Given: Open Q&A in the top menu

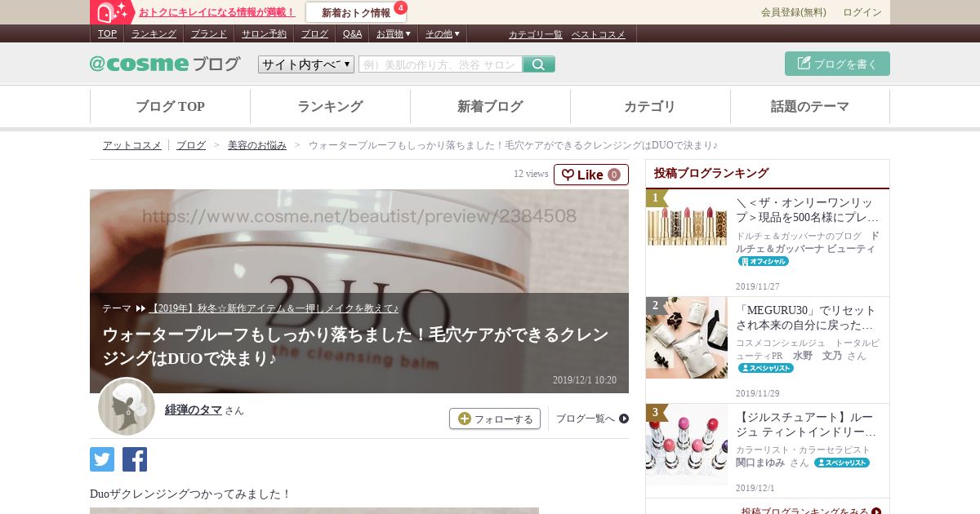Looking at the screenshot, I should [352, 33].
